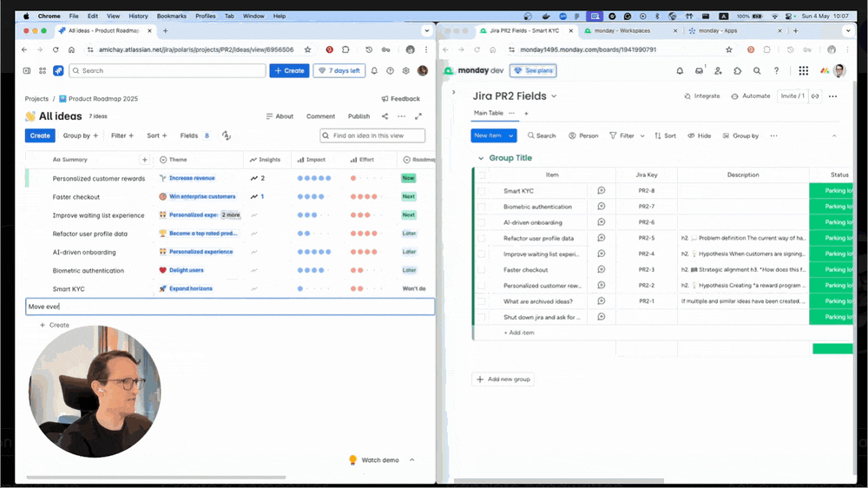Open conversation icon for Faster checkout item
The image size is (868, 488).
(602, 270)
